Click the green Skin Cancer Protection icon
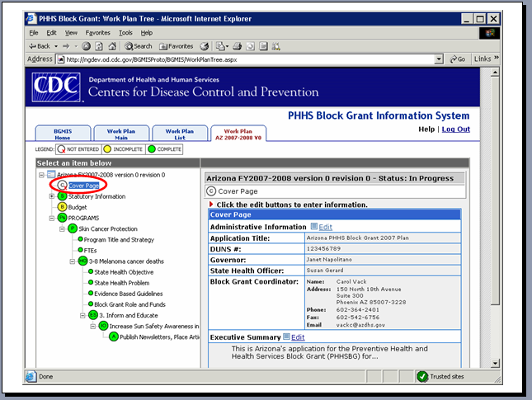The image size is (532, 400). click(x=73, y=228)
